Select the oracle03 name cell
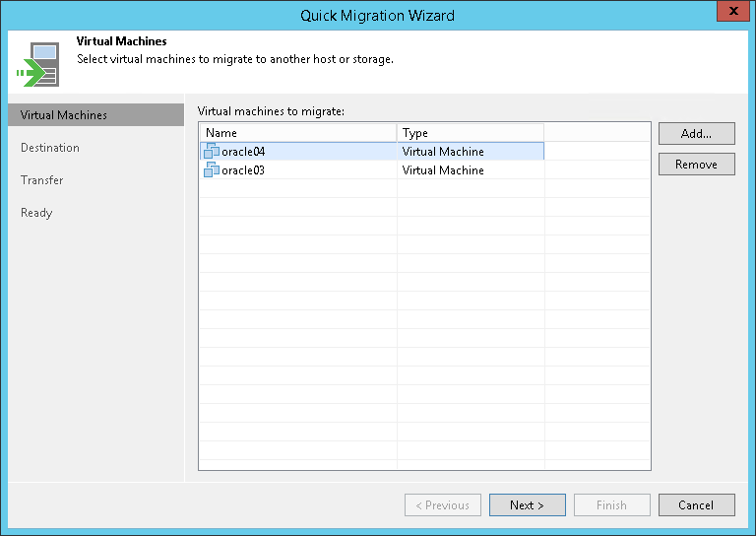756x536 pixels. click(x=298, y=169)
